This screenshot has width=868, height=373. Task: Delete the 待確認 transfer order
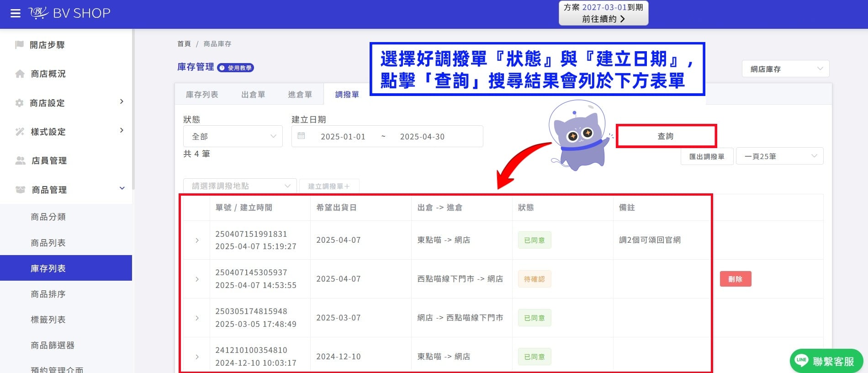(736, 279)
